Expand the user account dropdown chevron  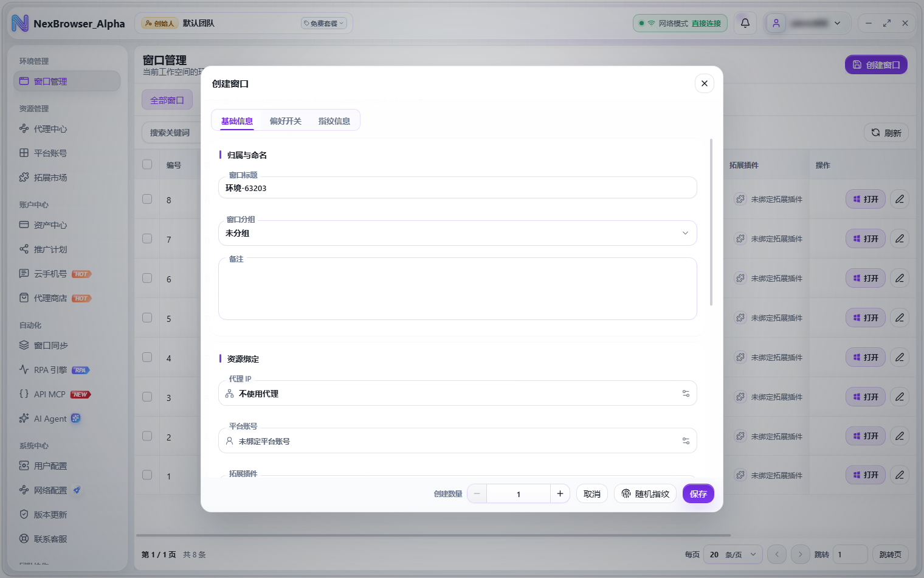(837, 23)
